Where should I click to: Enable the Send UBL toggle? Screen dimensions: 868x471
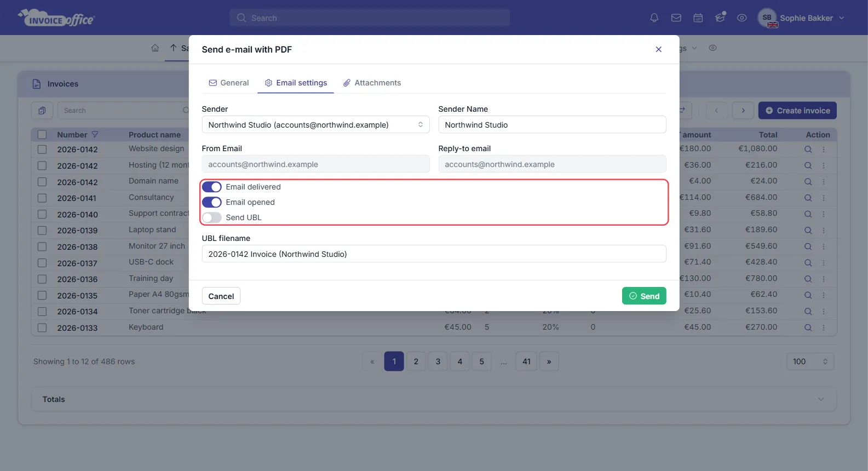point(212,217)
